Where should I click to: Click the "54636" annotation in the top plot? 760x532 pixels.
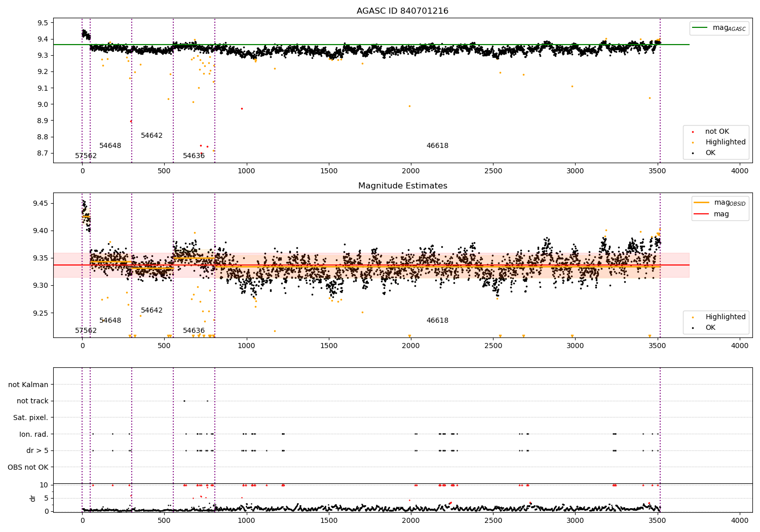pos(194,156)
